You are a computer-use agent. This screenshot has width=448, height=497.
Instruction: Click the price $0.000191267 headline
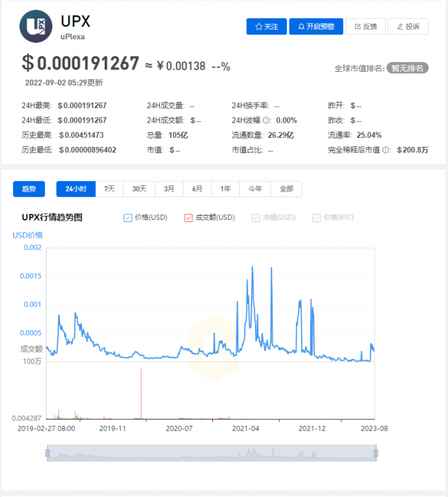click(x=81, y=63)
